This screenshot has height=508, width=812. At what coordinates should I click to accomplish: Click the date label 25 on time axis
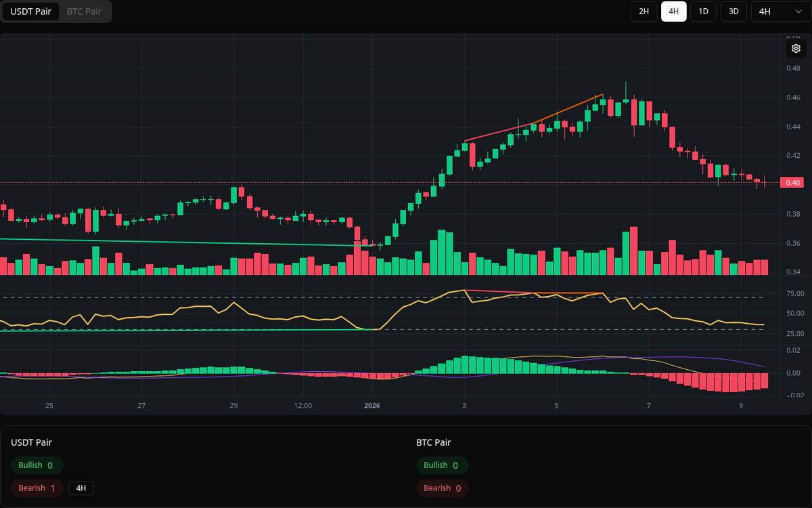(x=49, y=406)
